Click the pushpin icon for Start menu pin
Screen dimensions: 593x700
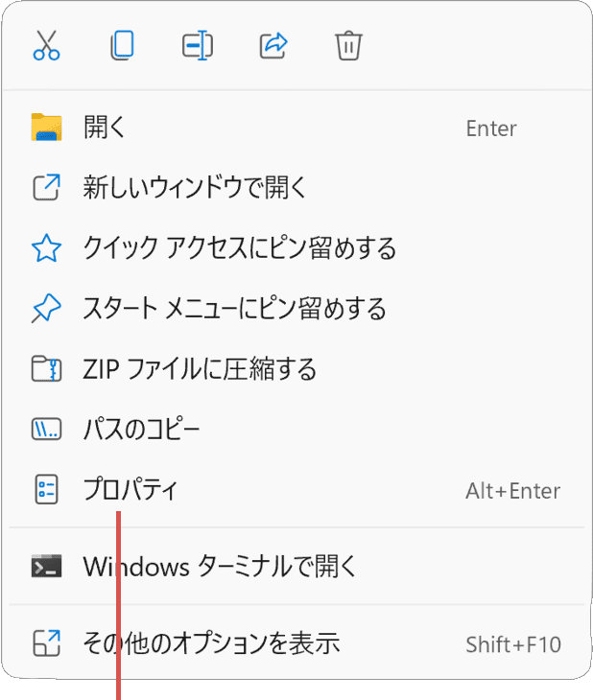click(46, 309)
